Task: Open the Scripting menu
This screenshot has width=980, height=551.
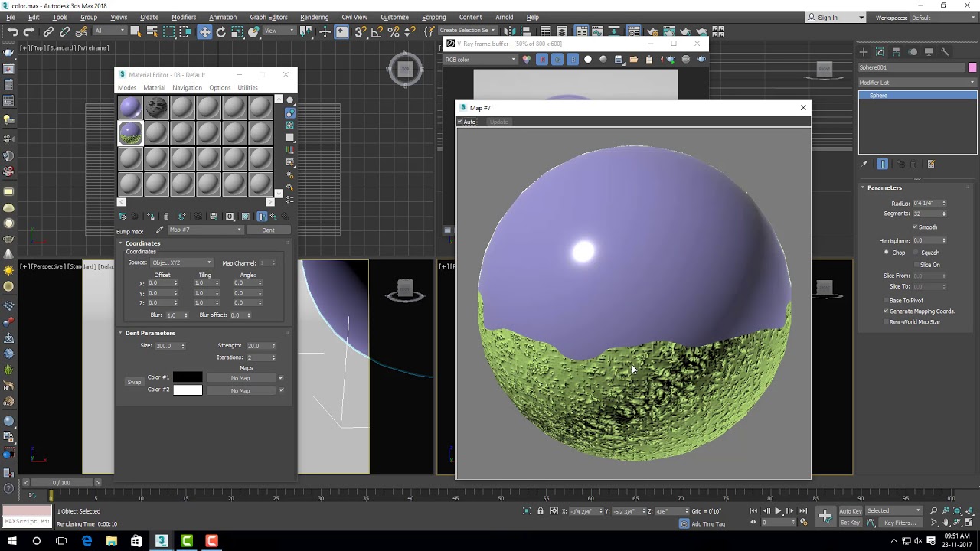Action: (433, 17)
